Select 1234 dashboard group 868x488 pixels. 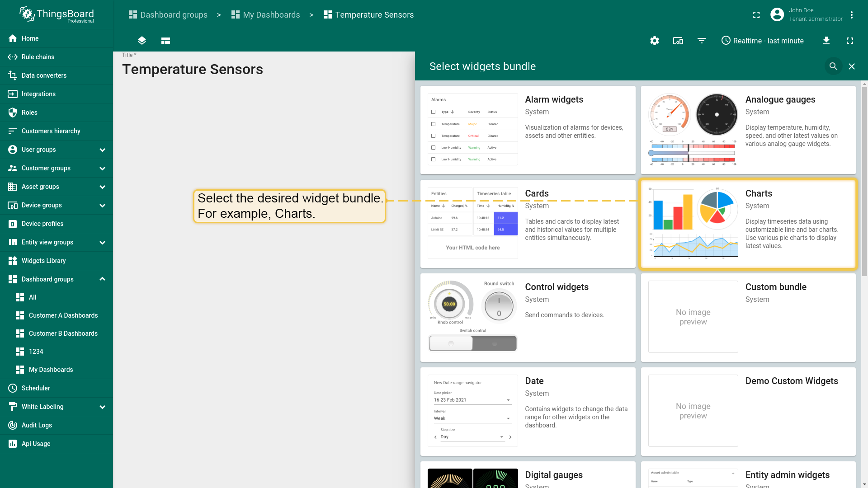tap(57, 352)
